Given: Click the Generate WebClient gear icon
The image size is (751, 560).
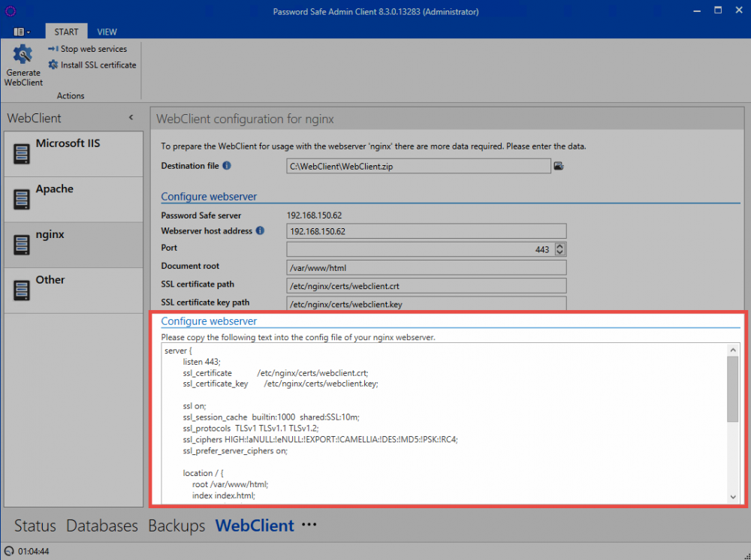Looking at the screenshot, I should point(23,54).
